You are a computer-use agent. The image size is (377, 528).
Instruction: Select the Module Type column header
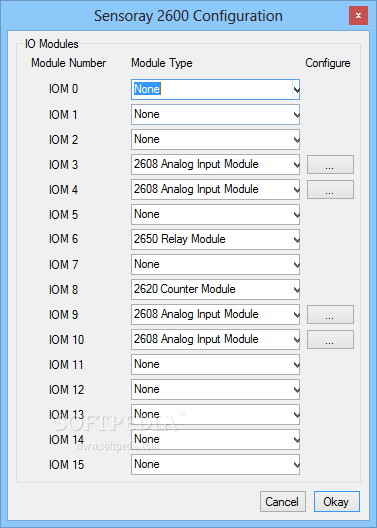click(x=162, y=63)
